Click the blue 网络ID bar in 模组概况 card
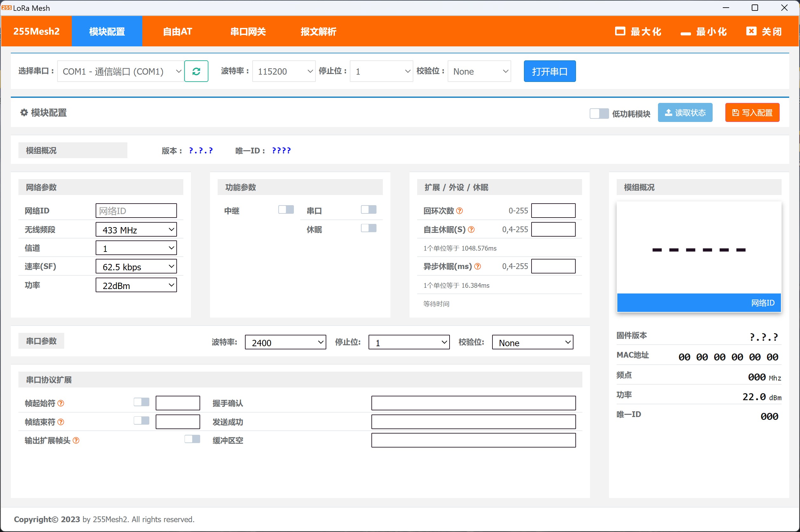This screenshot has height=532, width=800. point(699,303)
